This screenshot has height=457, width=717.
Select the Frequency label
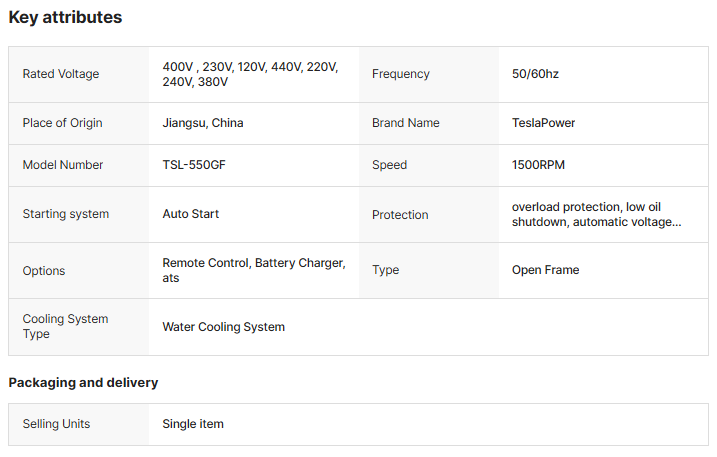point(401,74)
